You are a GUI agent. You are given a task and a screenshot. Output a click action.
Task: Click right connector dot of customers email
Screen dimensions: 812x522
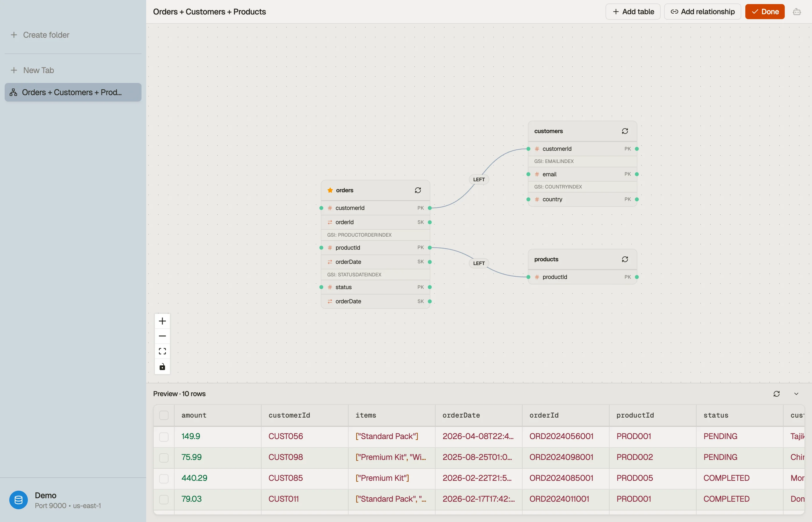tap(637, 174)
